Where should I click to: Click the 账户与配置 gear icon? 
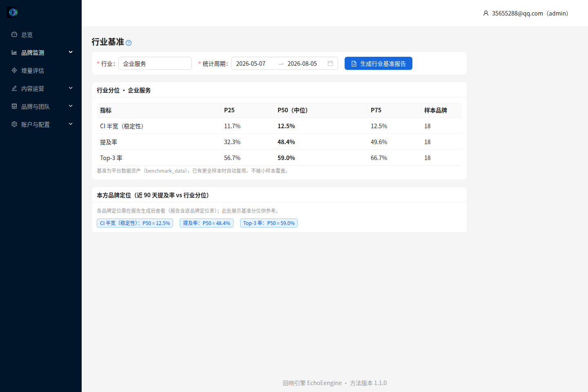[x=14, y=125]
